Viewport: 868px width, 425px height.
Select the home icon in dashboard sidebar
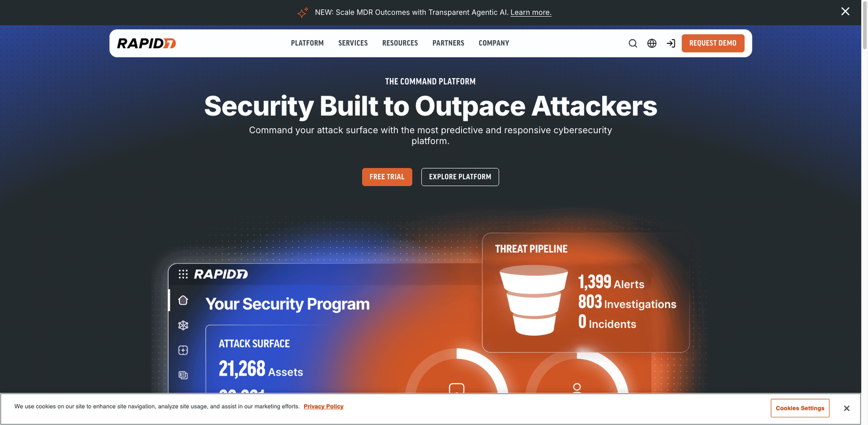183,300
